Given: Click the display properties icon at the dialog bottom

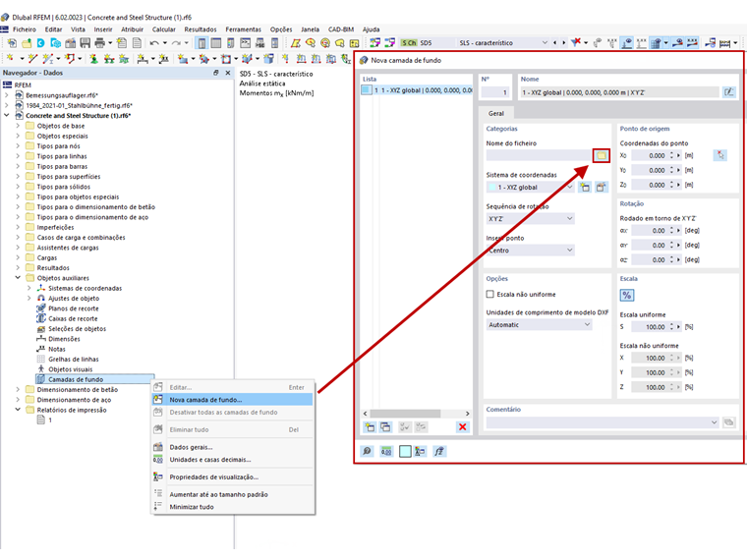Looking at the screenshot, I should (420, 451).
